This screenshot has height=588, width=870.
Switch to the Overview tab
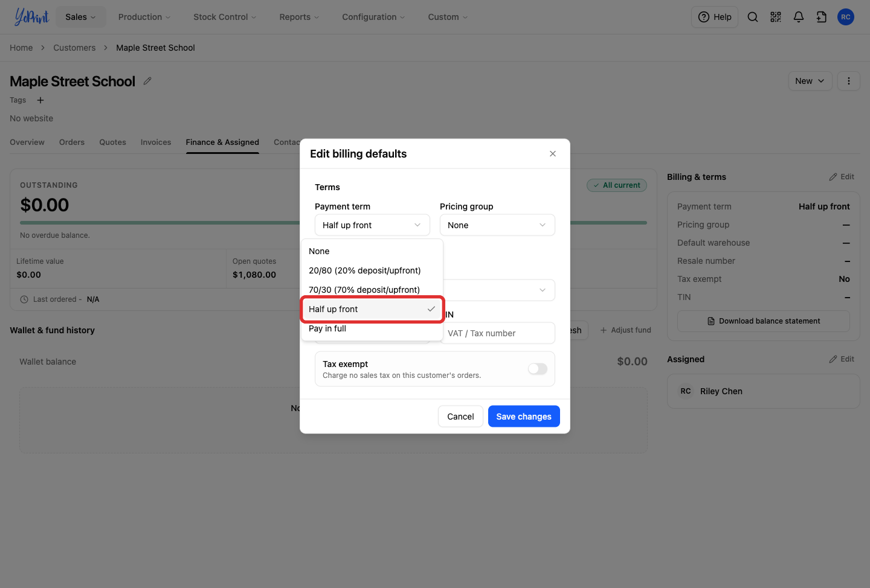tap(27, 142)
